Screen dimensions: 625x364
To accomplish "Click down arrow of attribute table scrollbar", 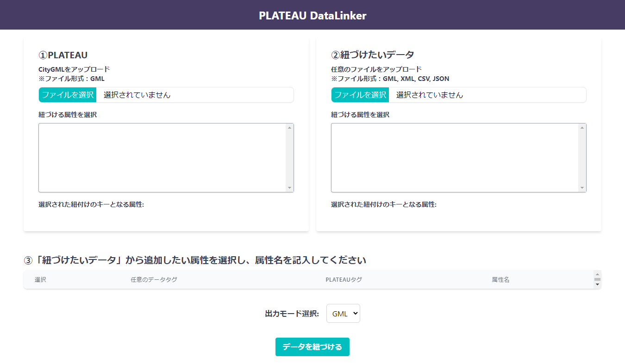I will (597, 285).
